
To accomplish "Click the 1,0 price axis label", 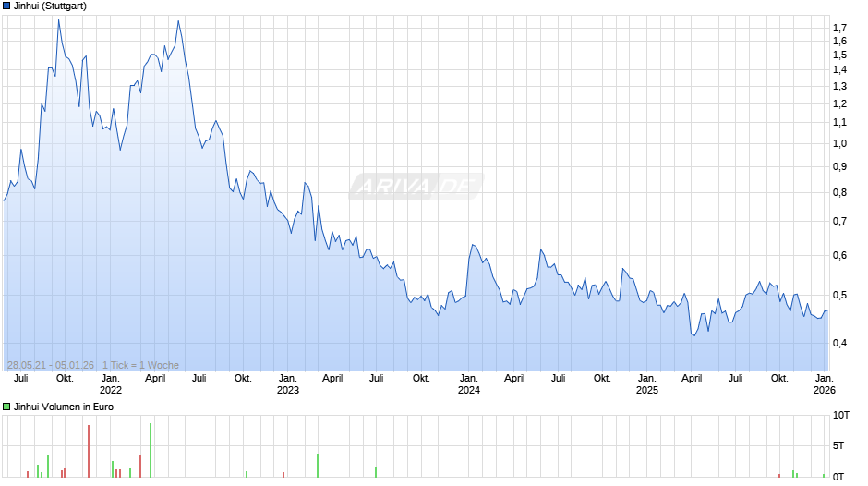I will [x=839, y=143].
